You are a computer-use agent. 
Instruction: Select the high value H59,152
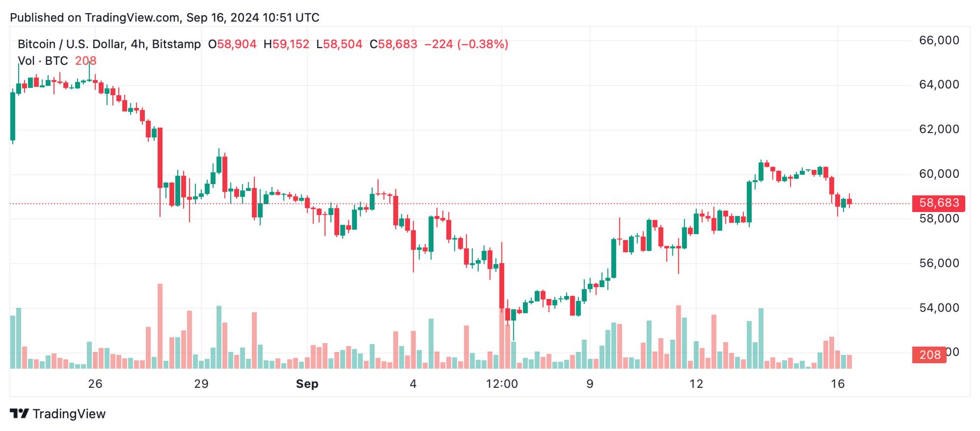click(x=287, y=44)
